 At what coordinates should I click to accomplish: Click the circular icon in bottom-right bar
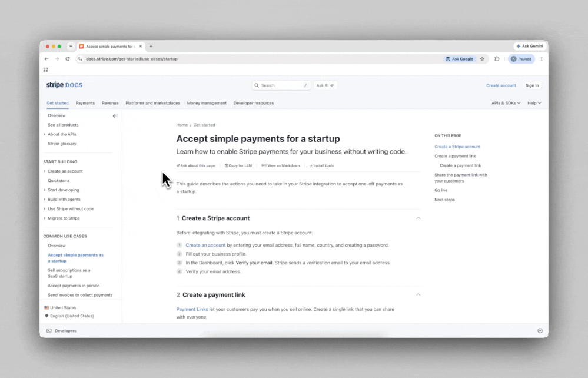(540, 331)
